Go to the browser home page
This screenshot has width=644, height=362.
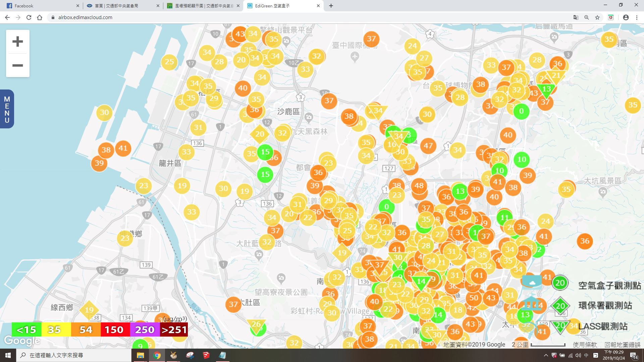tap(40, 17)
